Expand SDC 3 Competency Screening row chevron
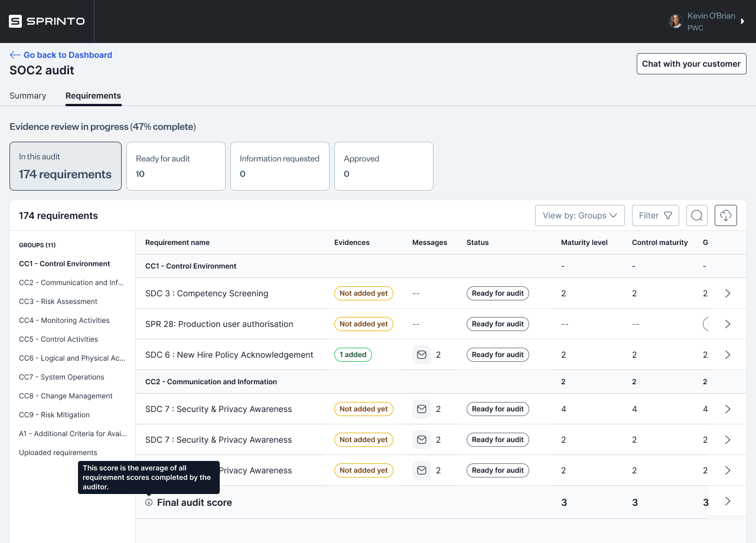Viewport: 756px width, 543px height. pyautogui.click(x=728, y=293)
